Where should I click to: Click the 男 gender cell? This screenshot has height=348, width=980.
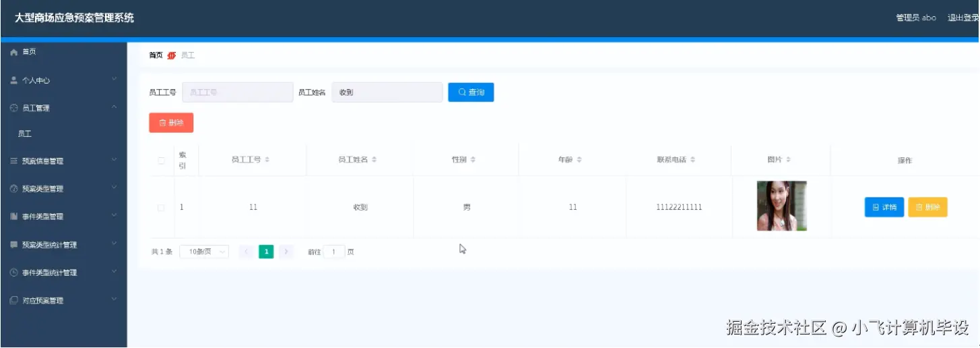point(467,207)
